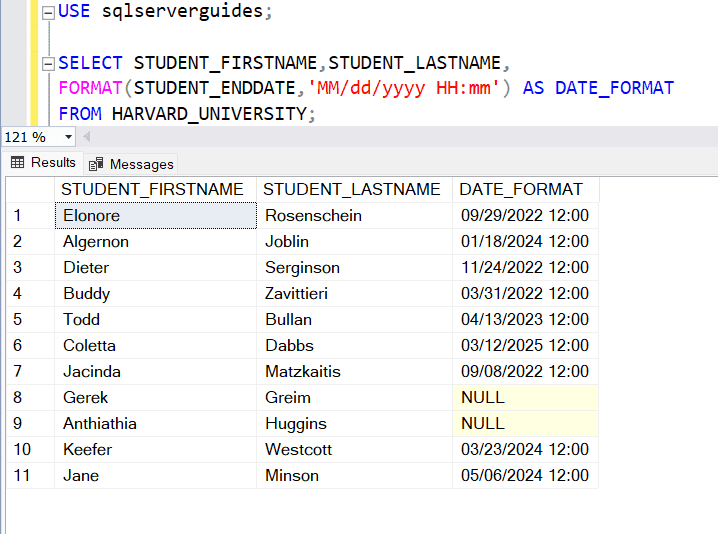Click the cell containing Jane

click(x=155, y=475)
